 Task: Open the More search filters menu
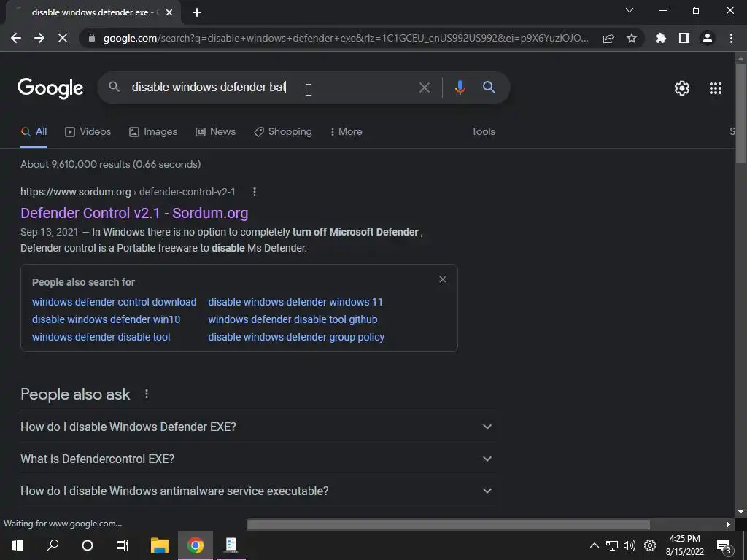347,132
